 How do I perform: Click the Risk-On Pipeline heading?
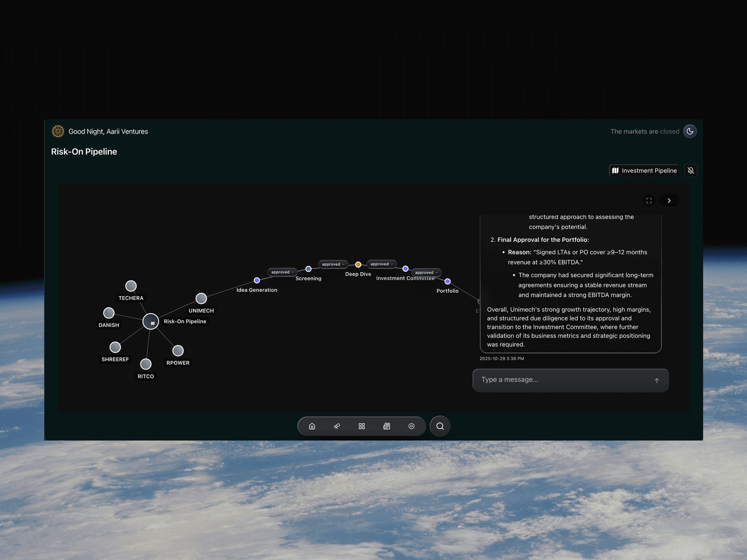pyautogui.click(x=84, y=152)
